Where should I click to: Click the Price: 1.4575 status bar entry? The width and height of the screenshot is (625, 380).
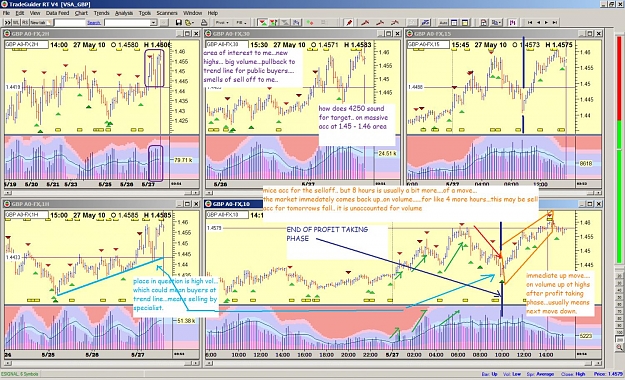(608, 374)
